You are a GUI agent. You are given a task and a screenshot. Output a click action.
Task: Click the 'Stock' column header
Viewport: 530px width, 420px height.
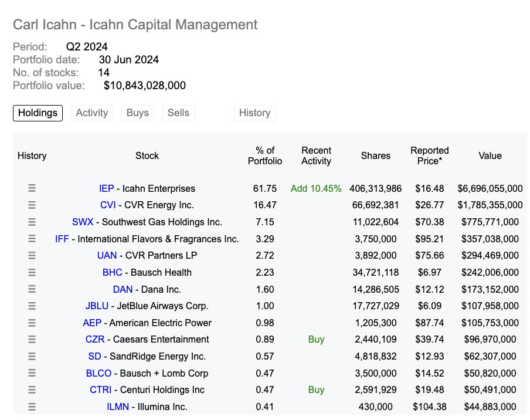(147, 155)
